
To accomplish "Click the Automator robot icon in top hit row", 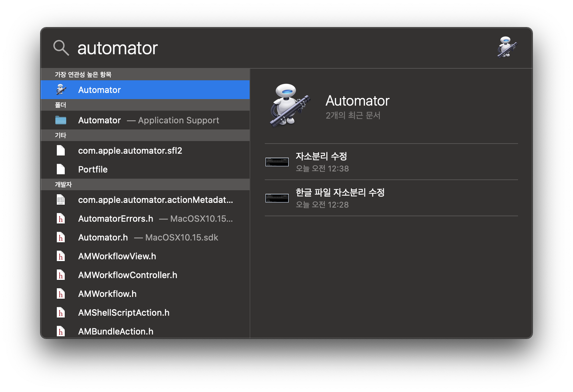I will tap(61, 90).
